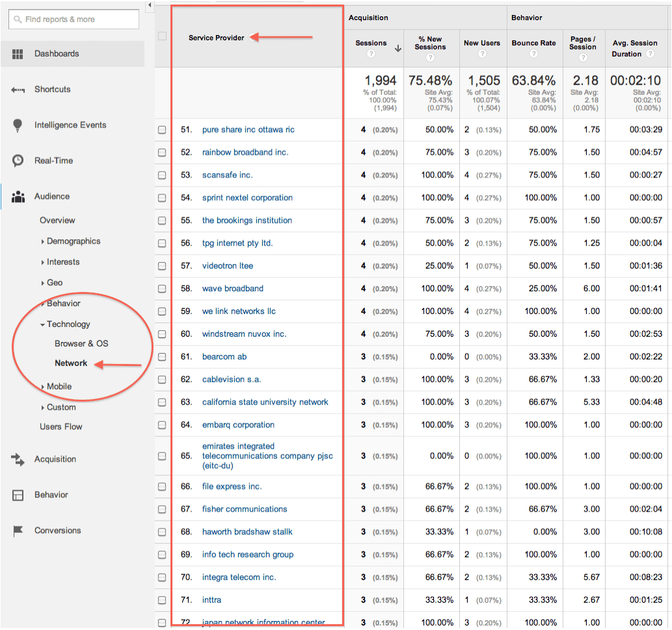This screenshot has height=630, width=672.
Task: Click the Acquisition arrows icon
Action: 18,459
